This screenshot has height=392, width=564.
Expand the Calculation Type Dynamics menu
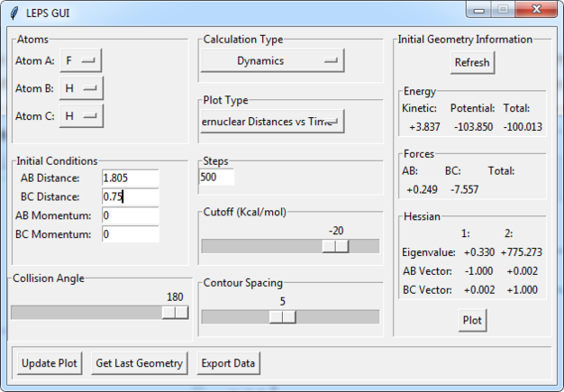[272, 60]
